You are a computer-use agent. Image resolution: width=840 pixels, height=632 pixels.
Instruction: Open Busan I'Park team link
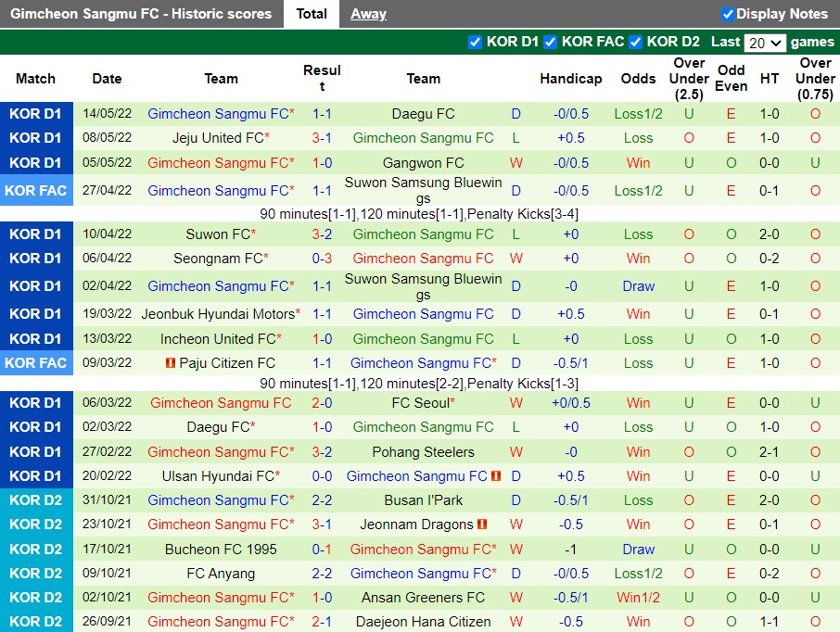(423, 500)
